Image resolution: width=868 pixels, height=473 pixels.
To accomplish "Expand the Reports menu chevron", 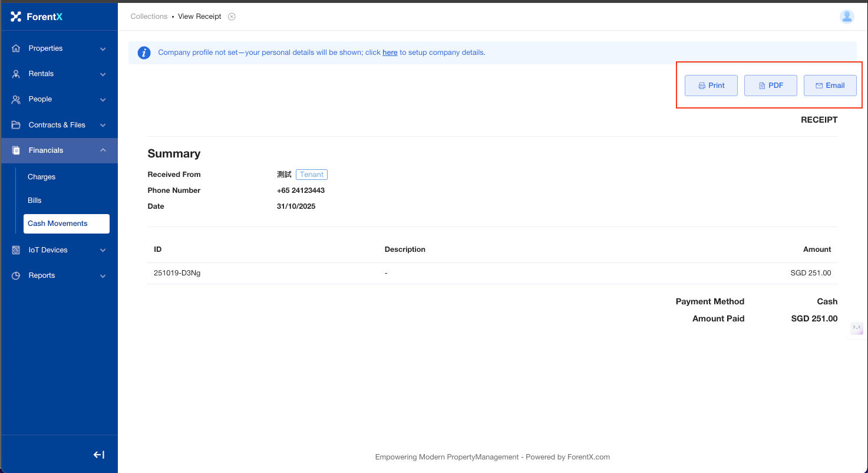I will tap(103, 276).
